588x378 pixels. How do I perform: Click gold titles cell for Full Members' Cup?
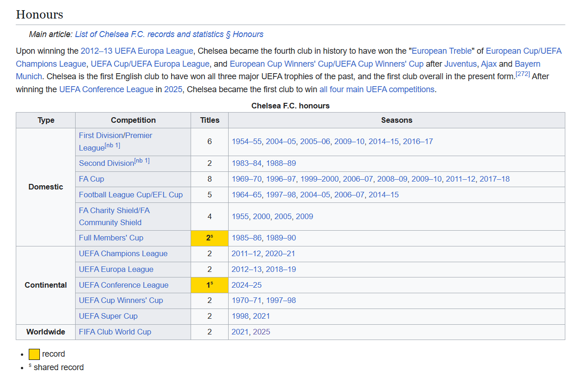[210, 238]
